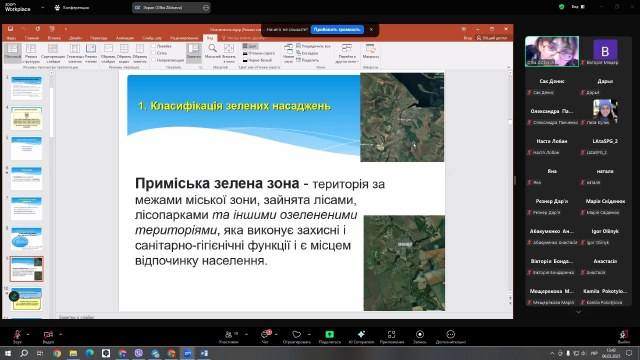Open the Слайд-шоу ribbon tab
The image size is (640, 360).
[152, 38]
